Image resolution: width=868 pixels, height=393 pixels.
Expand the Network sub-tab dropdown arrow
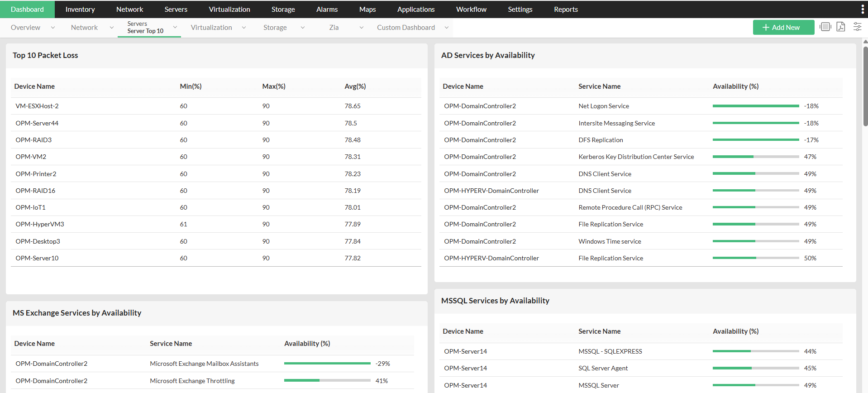click(x=112, y=28)
